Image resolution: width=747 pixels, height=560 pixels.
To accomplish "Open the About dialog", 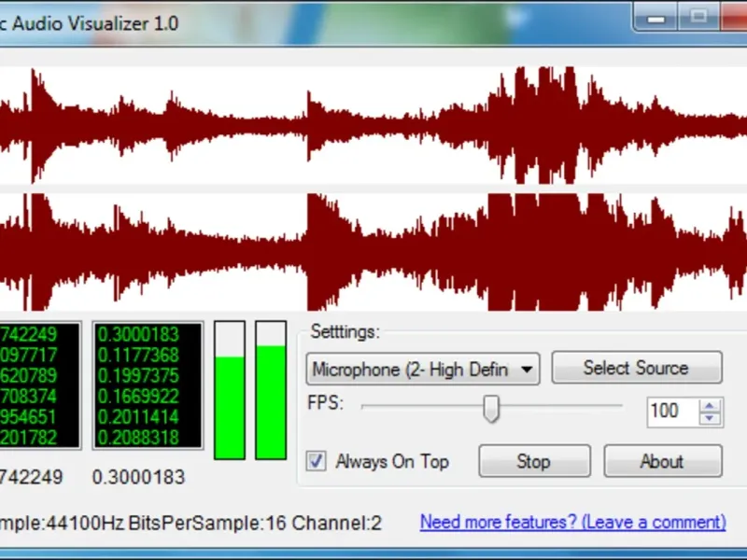I will [x=663, y=461].
